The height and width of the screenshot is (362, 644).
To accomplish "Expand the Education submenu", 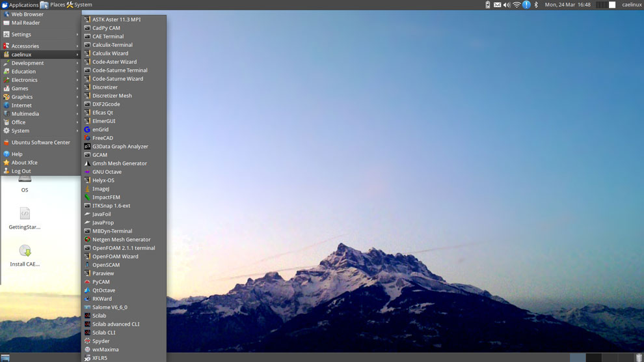I will pos(40,72).
